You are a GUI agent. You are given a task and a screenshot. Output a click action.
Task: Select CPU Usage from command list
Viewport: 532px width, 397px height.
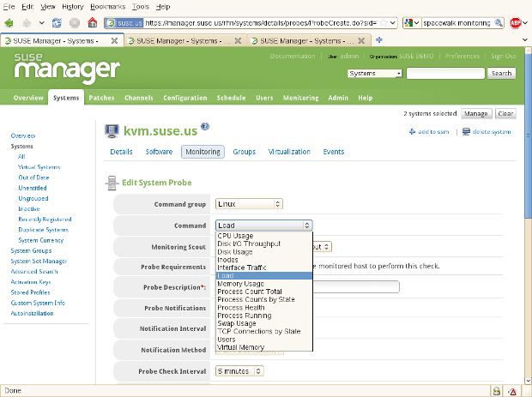264,236
